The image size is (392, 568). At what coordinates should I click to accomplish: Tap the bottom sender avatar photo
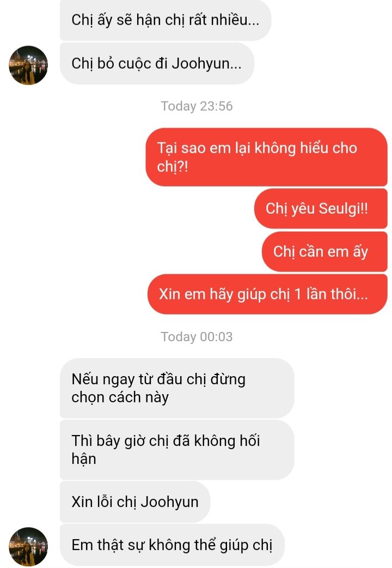pyautogui.click(x=28, y=546)
